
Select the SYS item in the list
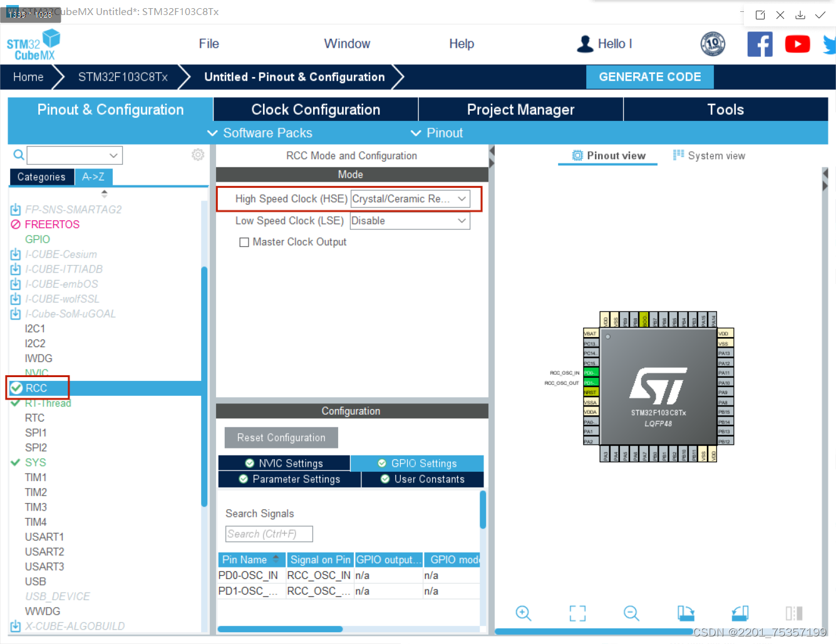(35, 462)
